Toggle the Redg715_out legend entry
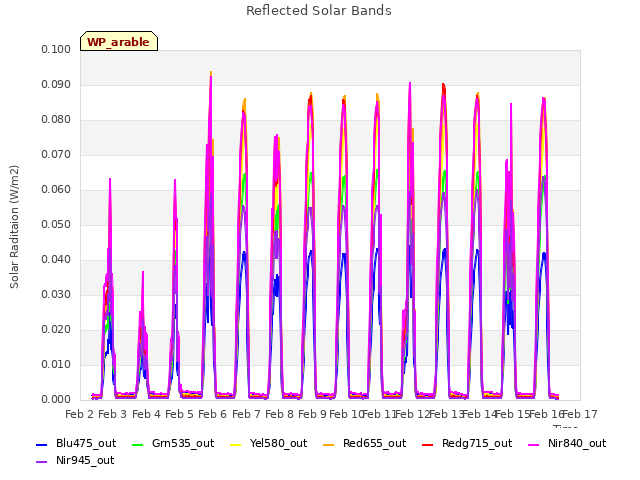 coord(467,443)
